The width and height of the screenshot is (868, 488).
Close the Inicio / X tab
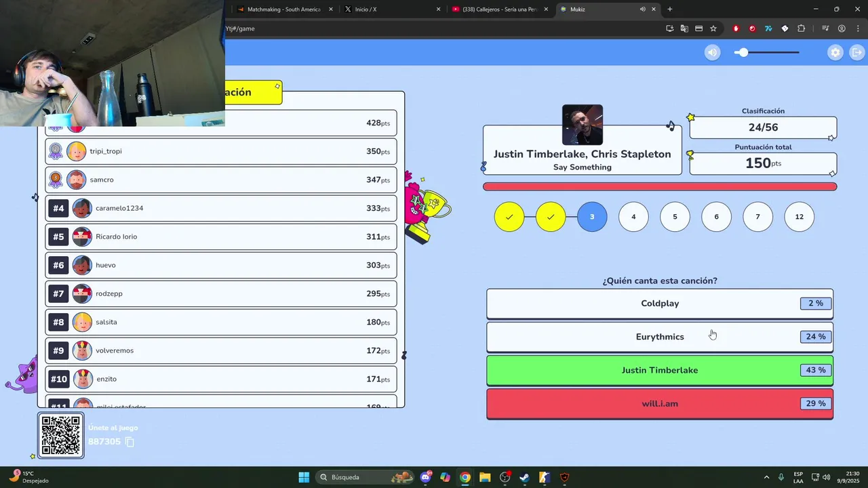[438, 9]
